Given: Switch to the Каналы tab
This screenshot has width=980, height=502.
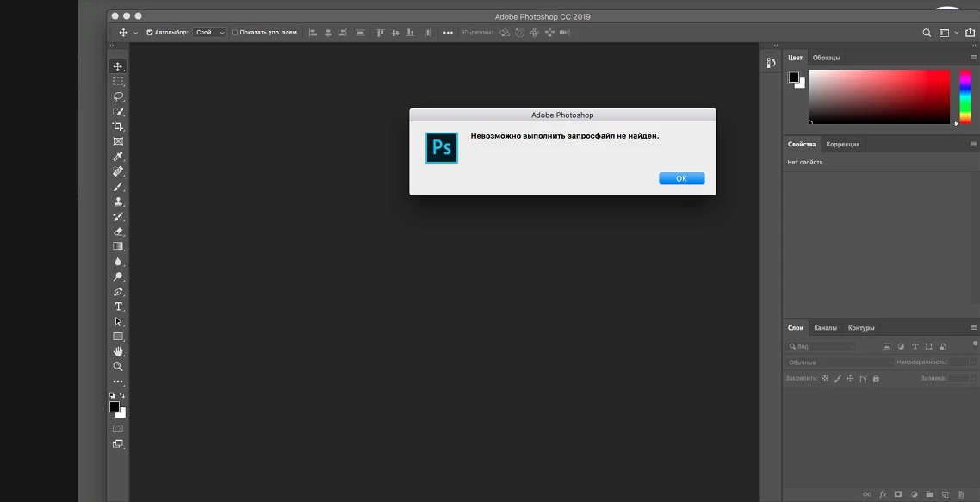Looking at the screenshot, I should pos(825,327).
